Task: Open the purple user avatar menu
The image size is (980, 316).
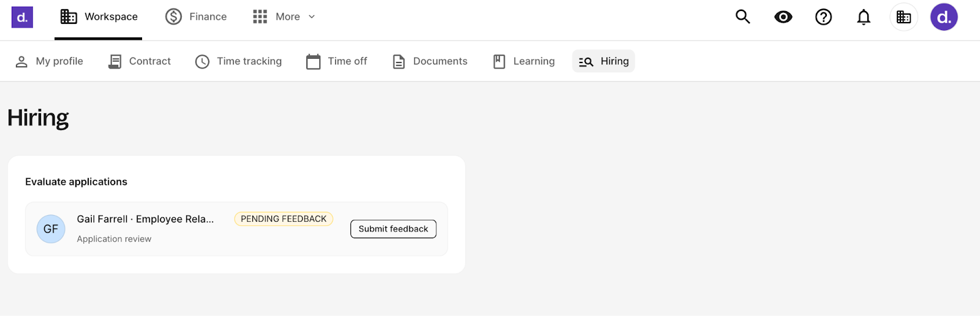Action: point(944,17)
